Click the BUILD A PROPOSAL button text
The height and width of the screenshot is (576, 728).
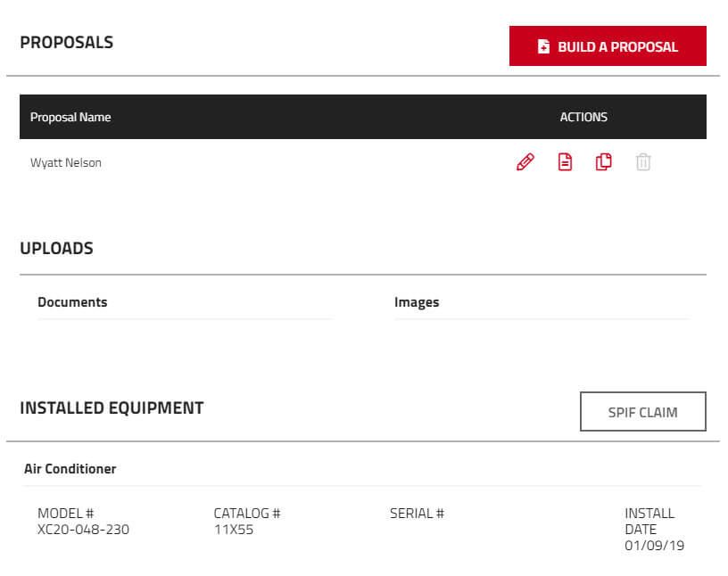[x=617, y=46]
